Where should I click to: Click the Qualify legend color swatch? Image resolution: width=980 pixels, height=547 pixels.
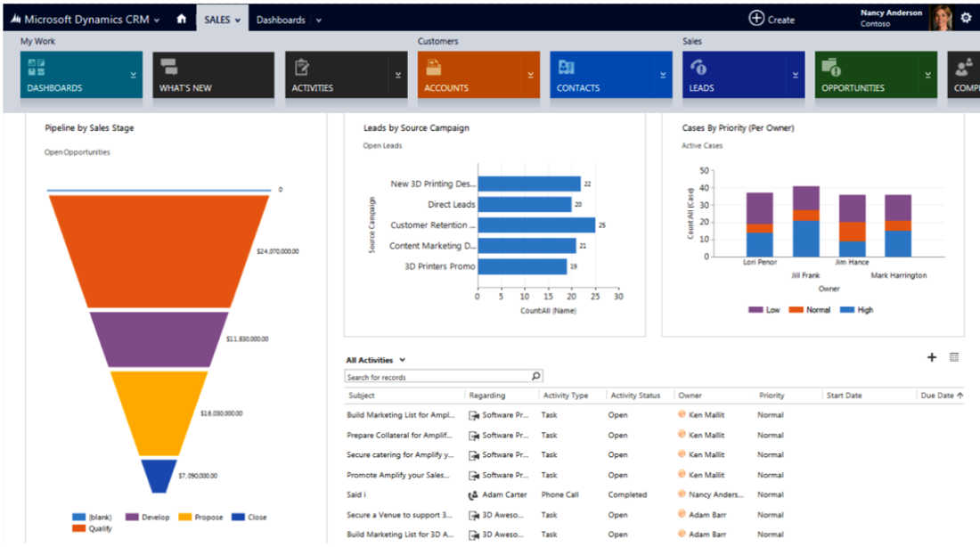(79, 528)
